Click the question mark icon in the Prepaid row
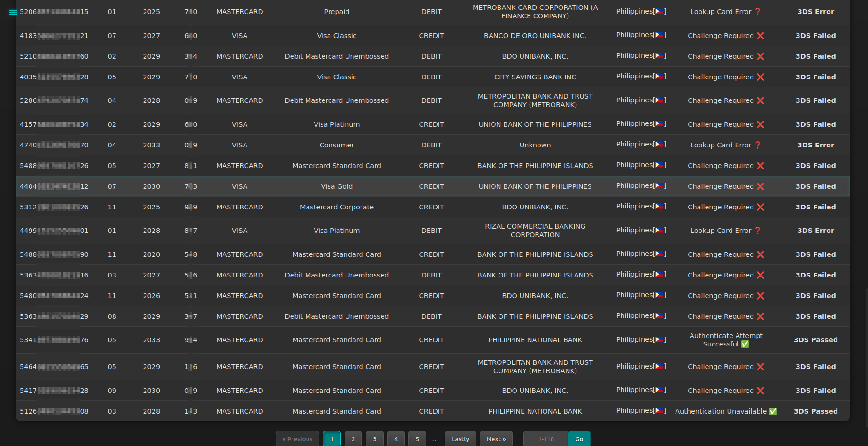This screenshot has width=868, height=446. pyautogui.click(x=757, y=12)
